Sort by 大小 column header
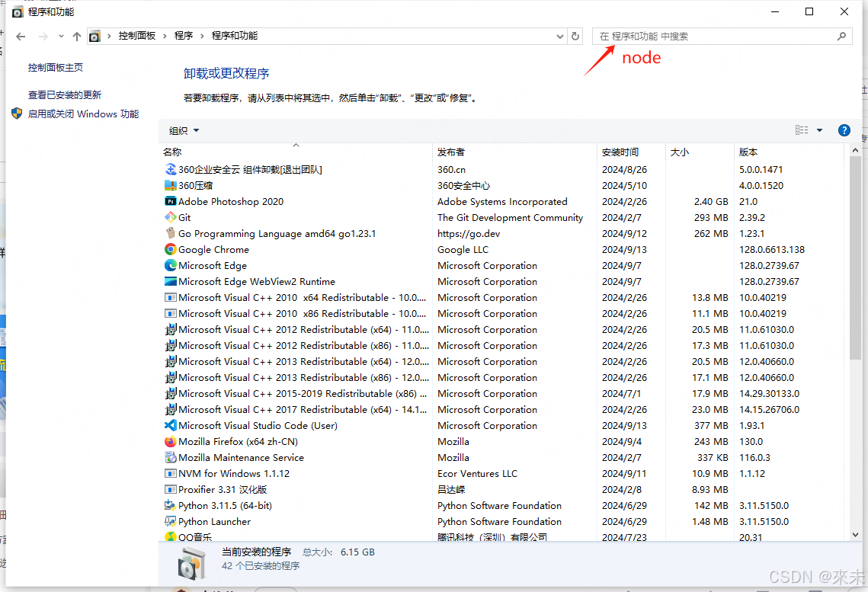The image size is (868, 592). coord(700,152)
